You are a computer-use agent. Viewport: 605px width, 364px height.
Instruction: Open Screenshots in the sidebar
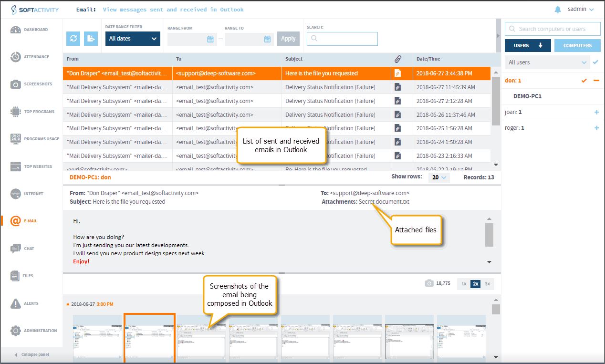[x=31, y=84]
